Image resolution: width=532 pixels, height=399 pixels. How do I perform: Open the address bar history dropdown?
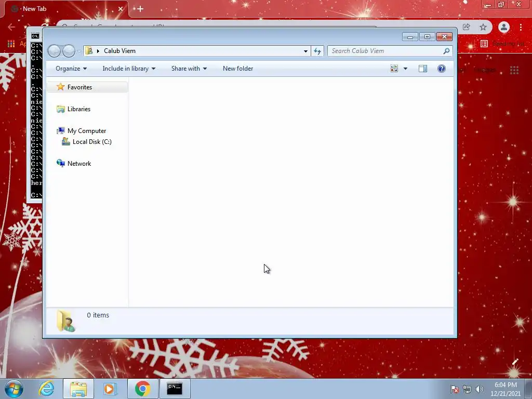coord(305,51)
